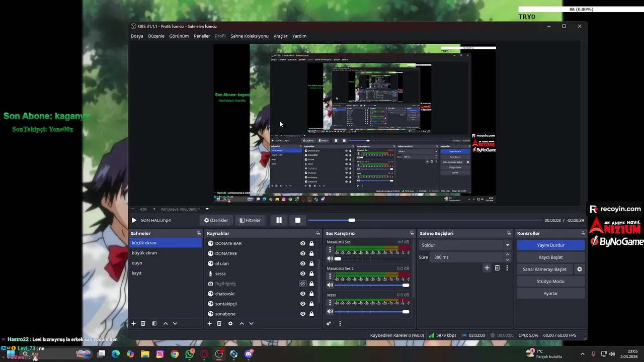Screen dimensions: 644x362
Task: Add a new scene with plus icon
Action: [133, 323]
